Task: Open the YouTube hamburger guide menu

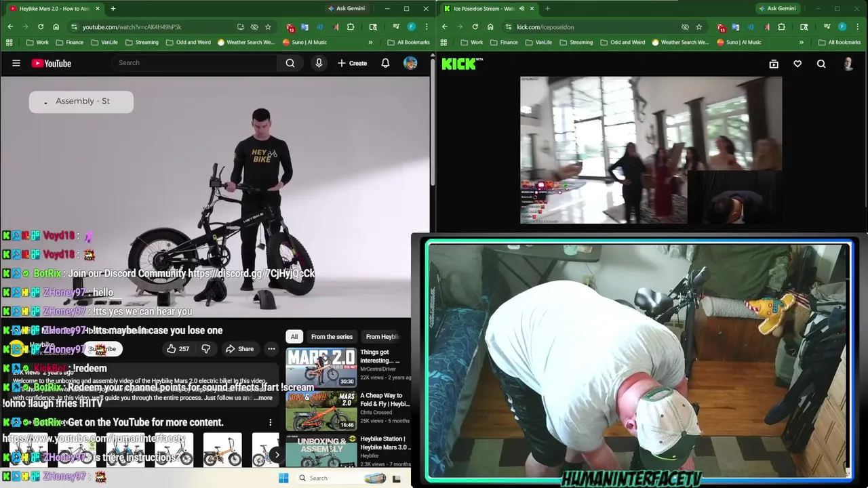Action: click(x=16, y=63)
